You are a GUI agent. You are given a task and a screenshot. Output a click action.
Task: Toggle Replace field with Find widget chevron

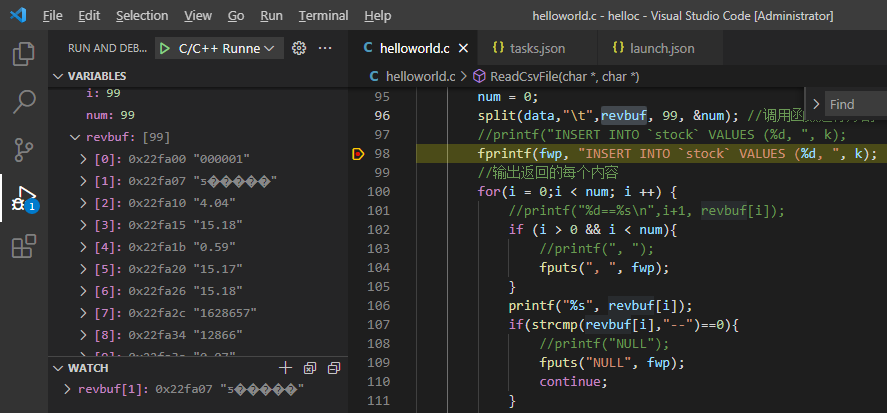[816, 104]
